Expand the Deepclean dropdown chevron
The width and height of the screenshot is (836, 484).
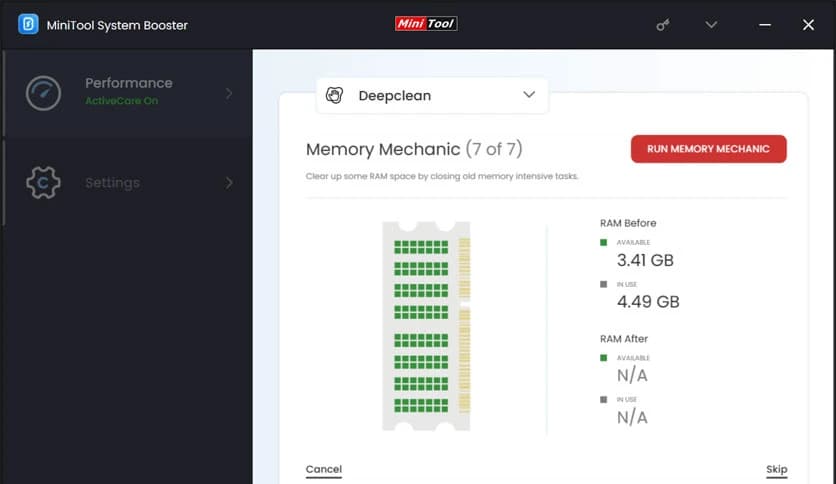pyautogui.click(x=529, y=95)
